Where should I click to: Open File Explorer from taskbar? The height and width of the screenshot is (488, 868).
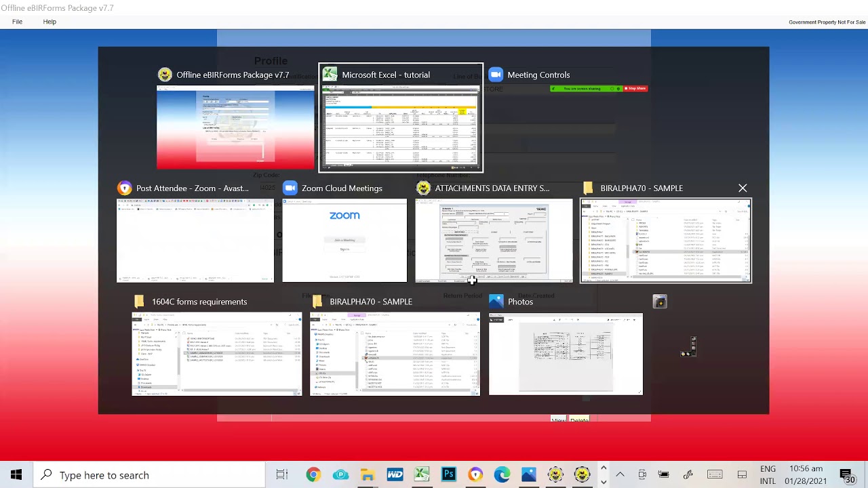click(x=368, y=475)
